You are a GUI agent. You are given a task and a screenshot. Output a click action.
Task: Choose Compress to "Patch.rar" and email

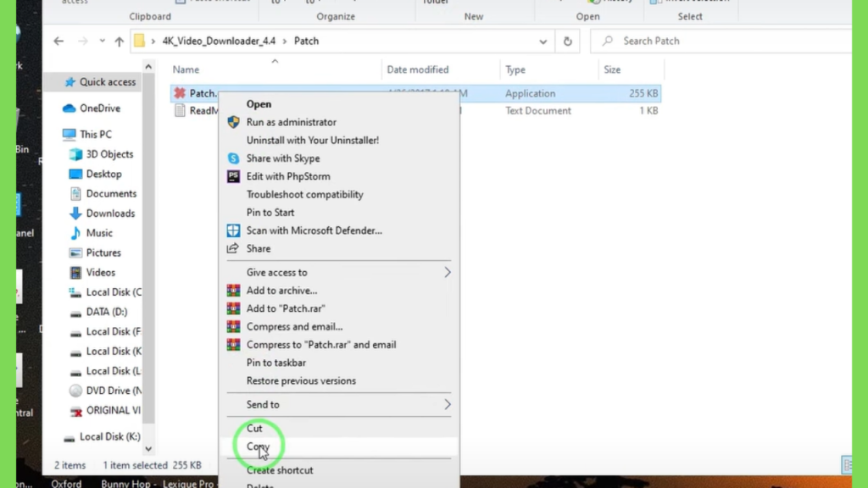321,345
